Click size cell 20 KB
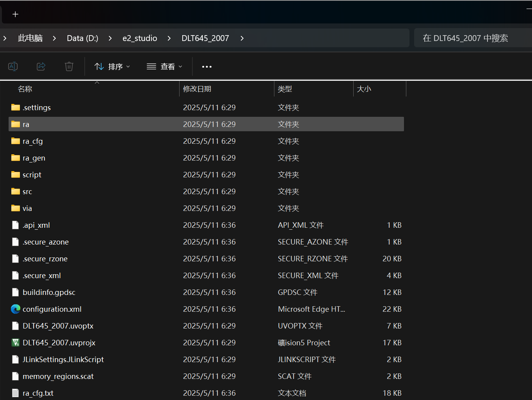 pos(392,259)
